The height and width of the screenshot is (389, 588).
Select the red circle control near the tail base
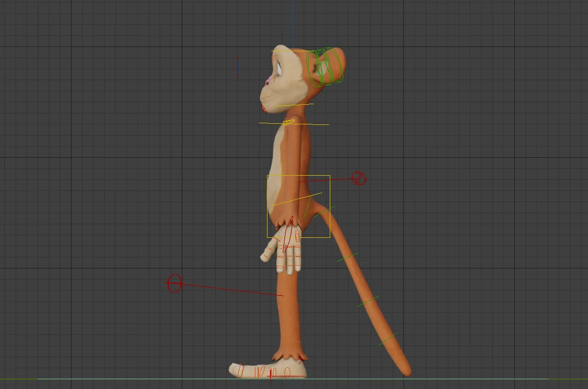tap(359, 177)
